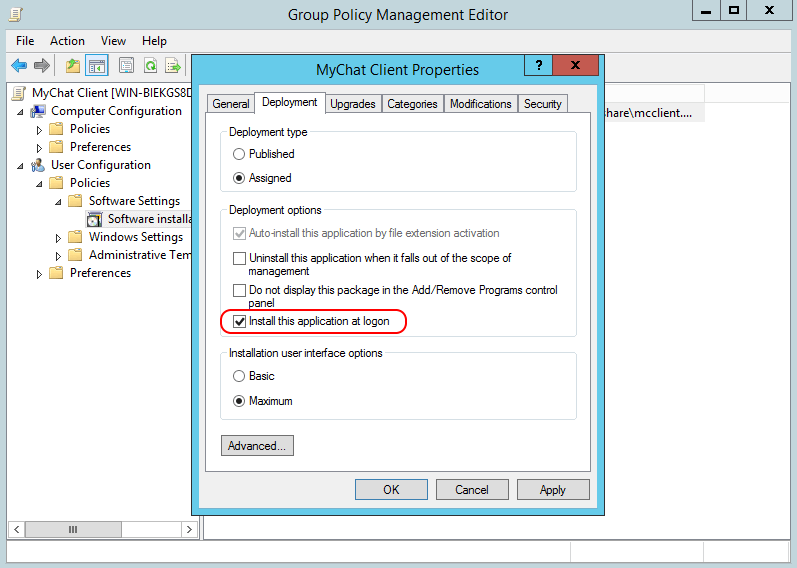Click the Advanced... button
Image resolution: width=797 pixels, height=568 pixels.
click(x=257, y=446)
